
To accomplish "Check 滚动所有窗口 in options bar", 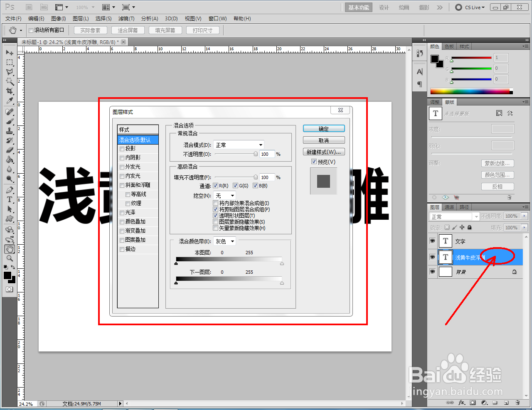I will coord(31,30).
